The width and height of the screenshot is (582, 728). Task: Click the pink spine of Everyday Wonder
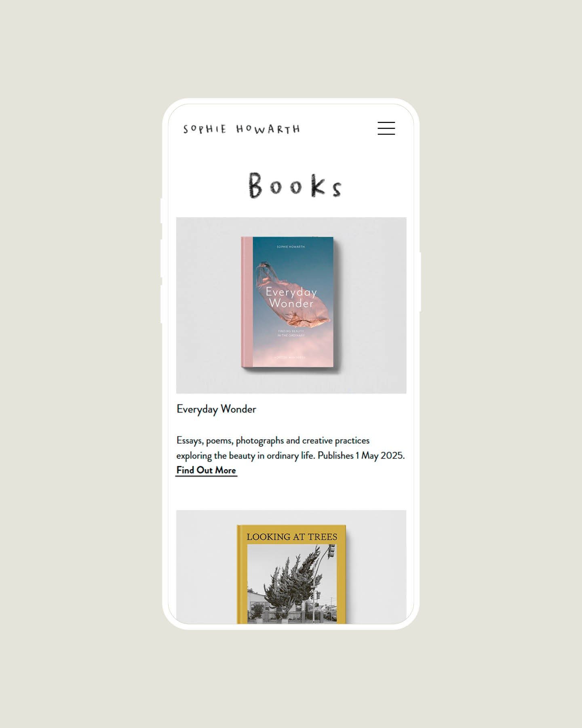point(247,302)
